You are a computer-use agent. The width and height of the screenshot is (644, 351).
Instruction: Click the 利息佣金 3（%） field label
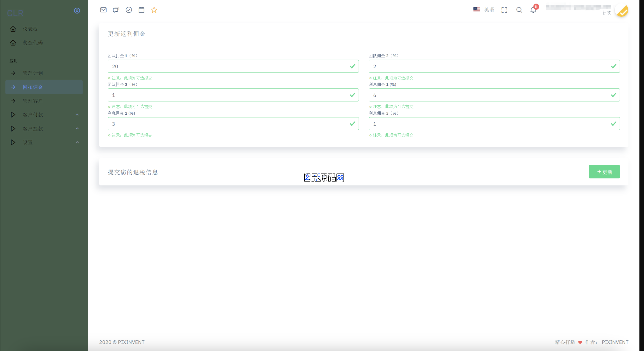tap(384, 113)
